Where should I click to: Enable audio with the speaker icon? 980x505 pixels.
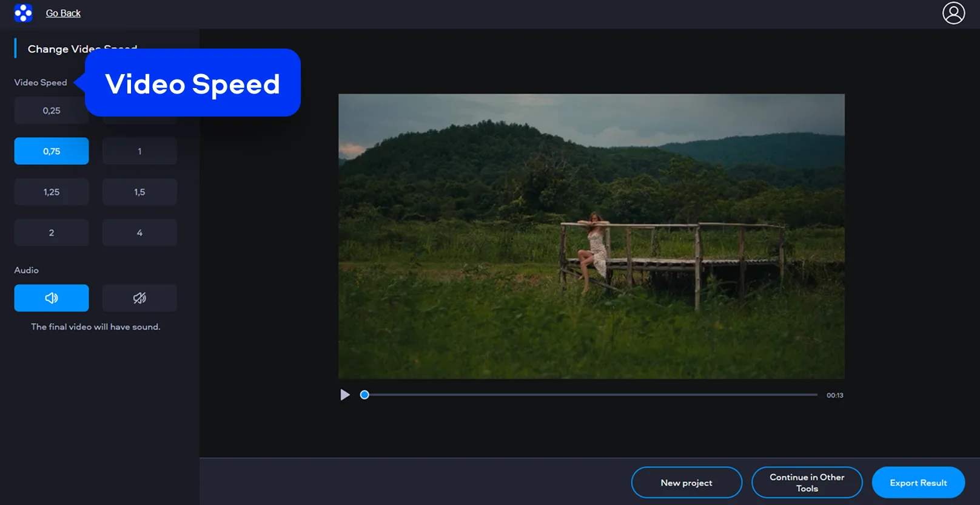click(x=52, y=298)
